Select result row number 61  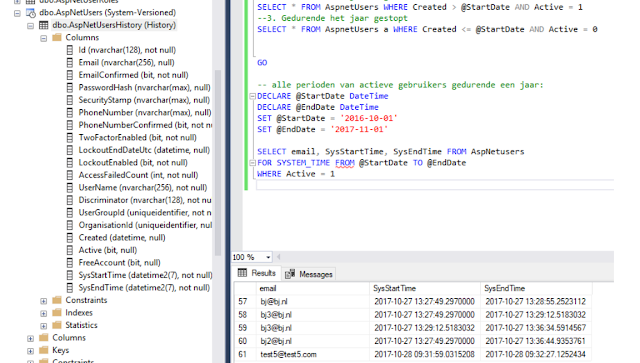pyautogui.click(x=245, y=354)
